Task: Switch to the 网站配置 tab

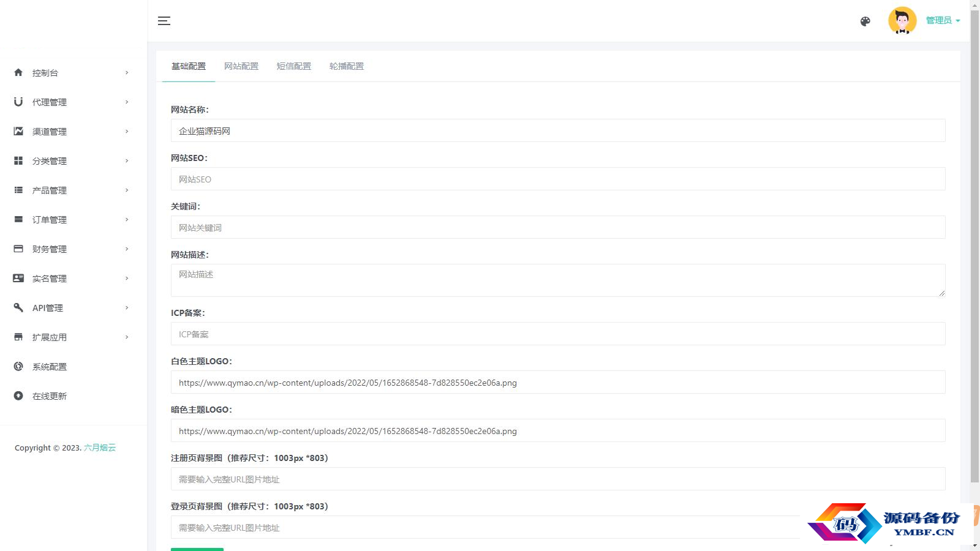Action: pyautogui.click(x=241, y=66)
